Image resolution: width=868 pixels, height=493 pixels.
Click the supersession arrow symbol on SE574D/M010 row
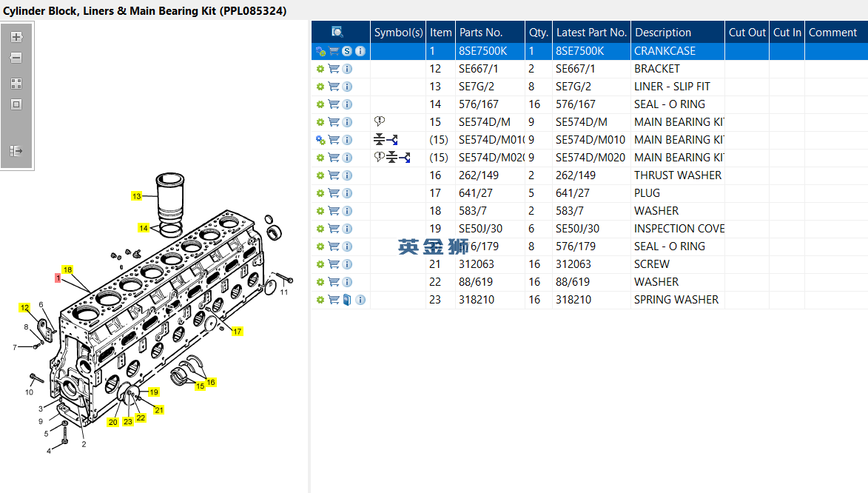point(392,140)
